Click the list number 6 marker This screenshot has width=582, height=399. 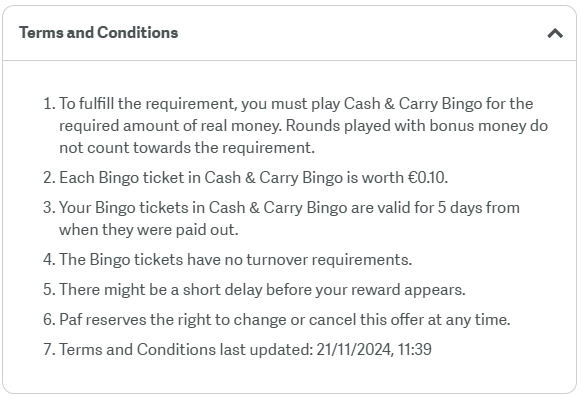pyautogui.click(x=49, y=320)
